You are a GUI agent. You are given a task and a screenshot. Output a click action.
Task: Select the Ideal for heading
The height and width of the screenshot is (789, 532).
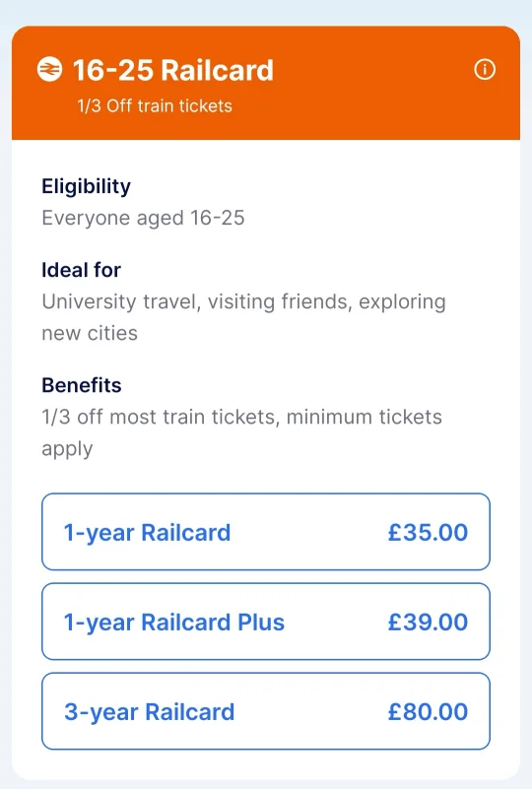tap(81, 270)
